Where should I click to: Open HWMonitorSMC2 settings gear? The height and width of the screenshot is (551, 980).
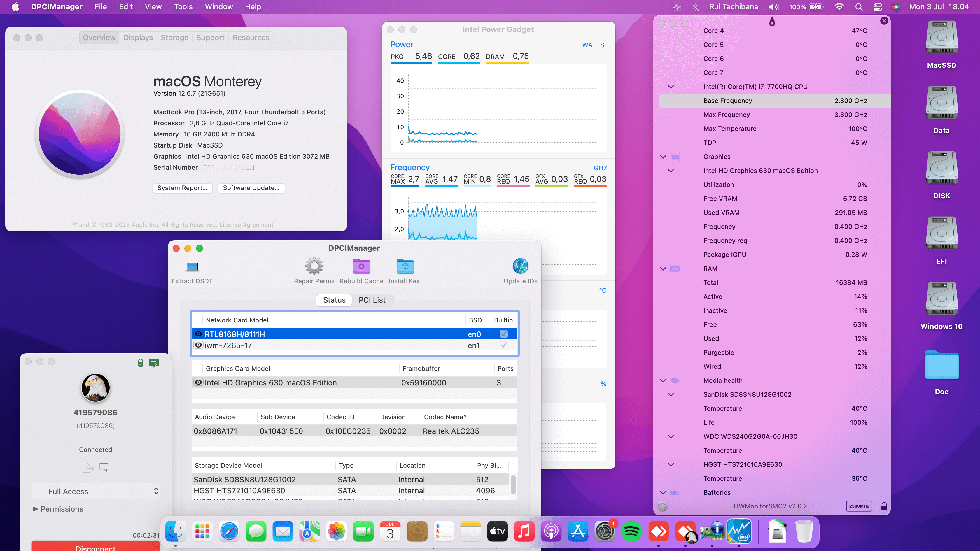[663, 506]
